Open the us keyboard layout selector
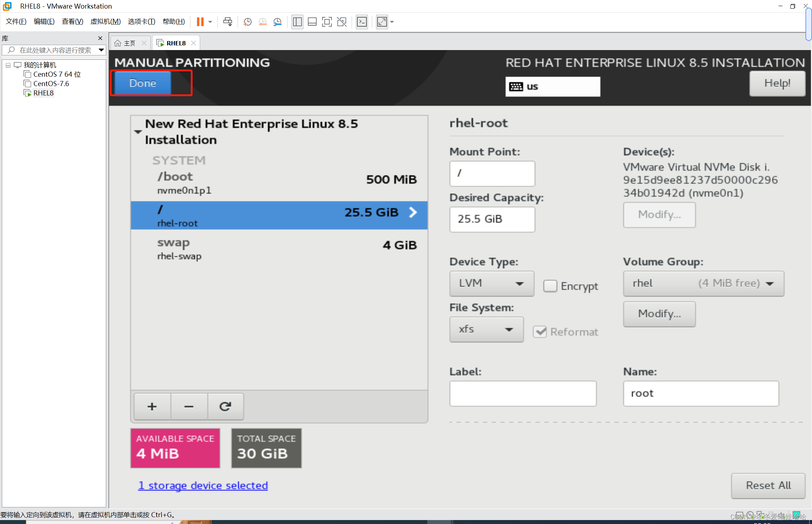The width and height of the screenshot is (812, 524). tap(552, 86)
